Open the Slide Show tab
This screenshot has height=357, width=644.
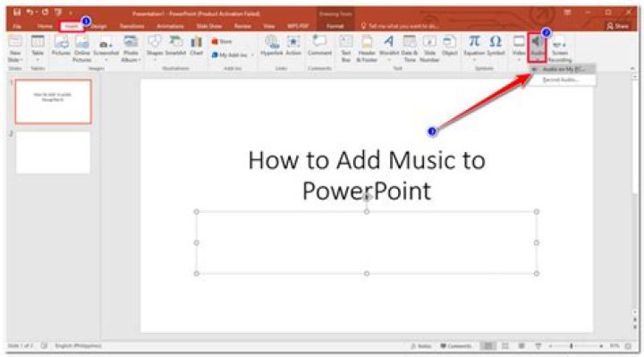(x=209, y=26)
